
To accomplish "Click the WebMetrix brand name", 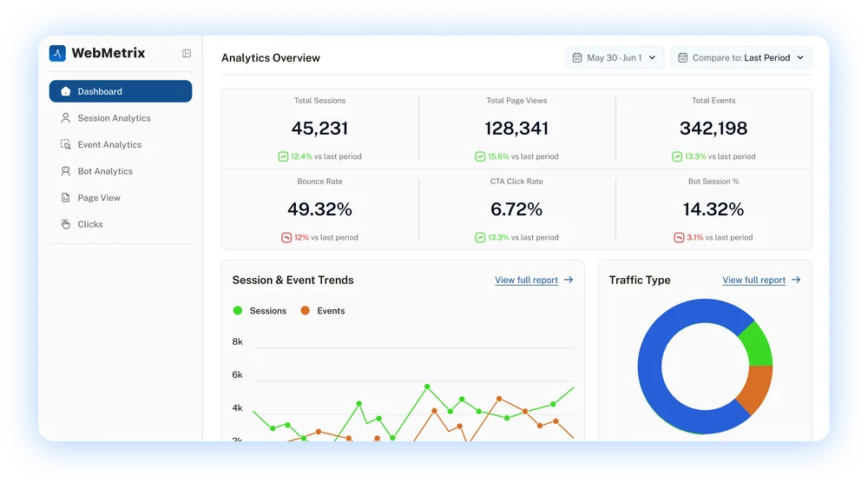I will pos(108,53).
